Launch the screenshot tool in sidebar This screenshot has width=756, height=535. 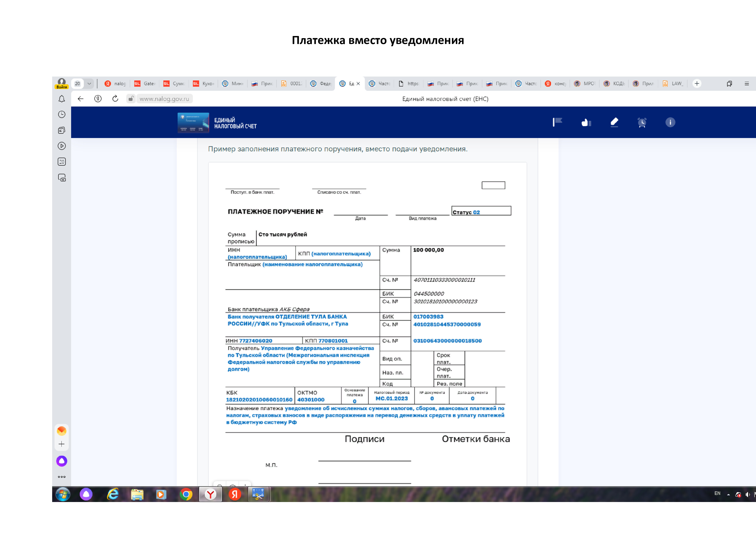(62, 178)
